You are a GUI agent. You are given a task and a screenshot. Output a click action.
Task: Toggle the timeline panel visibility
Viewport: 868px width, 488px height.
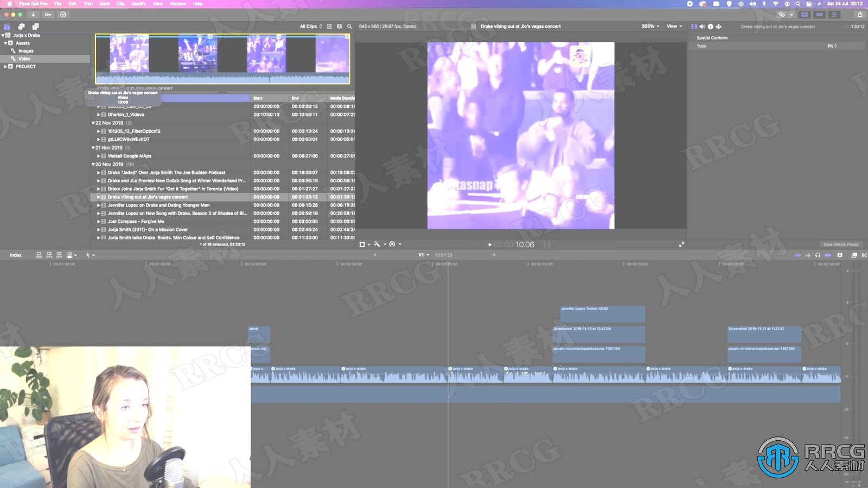pyautogui.click(x=820, y=15)
